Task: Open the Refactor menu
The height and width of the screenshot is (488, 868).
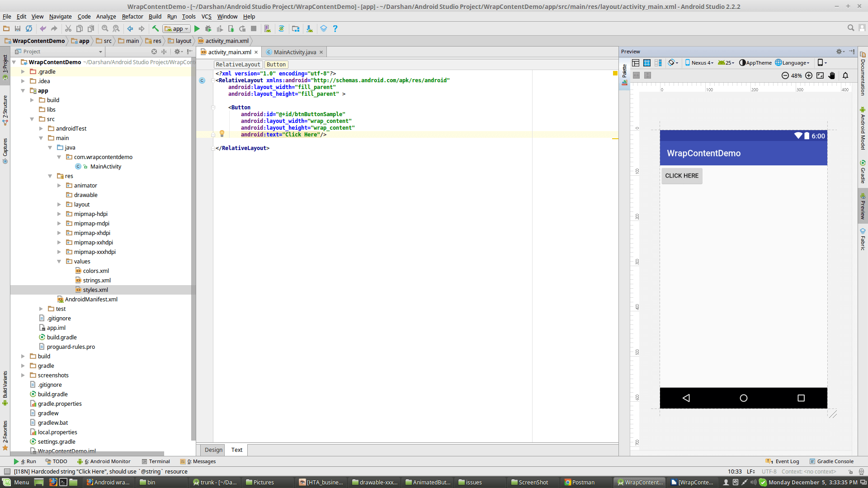Action: click(x=132, y=16)
